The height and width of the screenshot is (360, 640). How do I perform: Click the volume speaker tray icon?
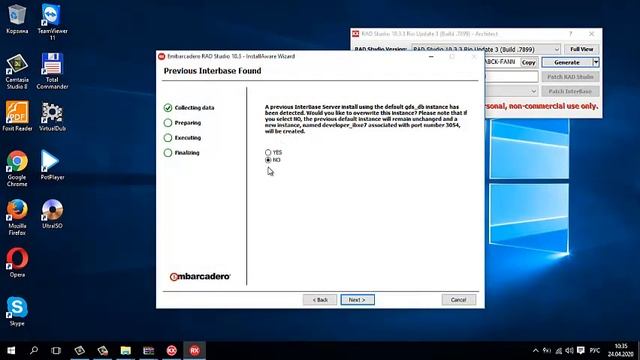[569, 351]
